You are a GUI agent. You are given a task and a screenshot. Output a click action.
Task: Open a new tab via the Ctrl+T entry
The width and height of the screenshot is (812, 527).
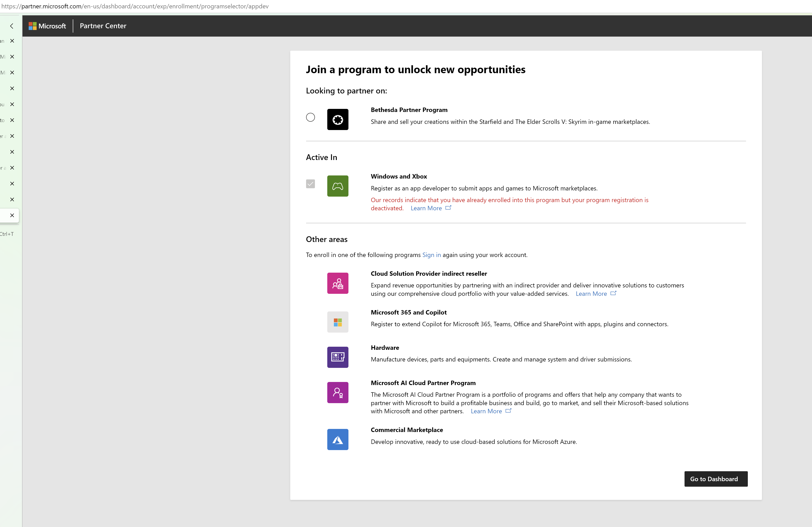point(7,234)
